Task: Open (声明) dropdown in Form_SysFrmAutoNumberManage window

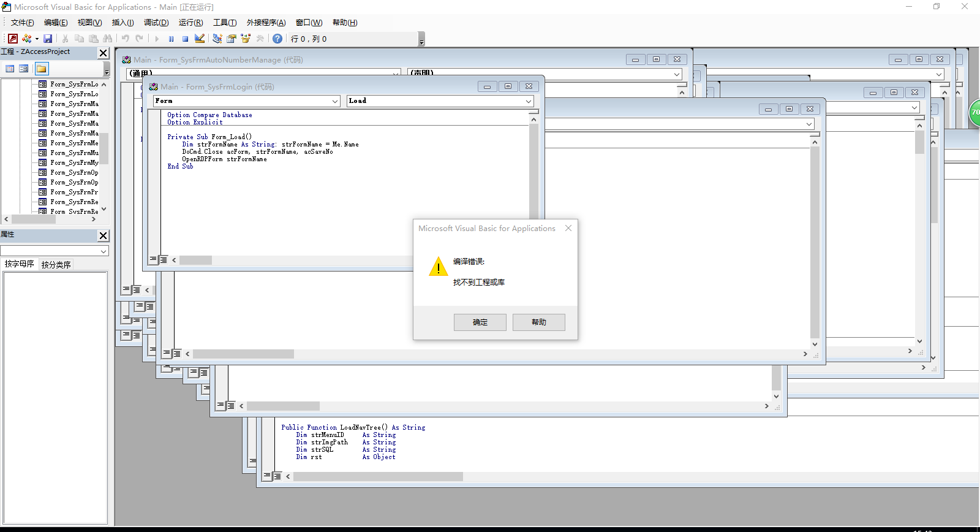Action: point(677,74)
